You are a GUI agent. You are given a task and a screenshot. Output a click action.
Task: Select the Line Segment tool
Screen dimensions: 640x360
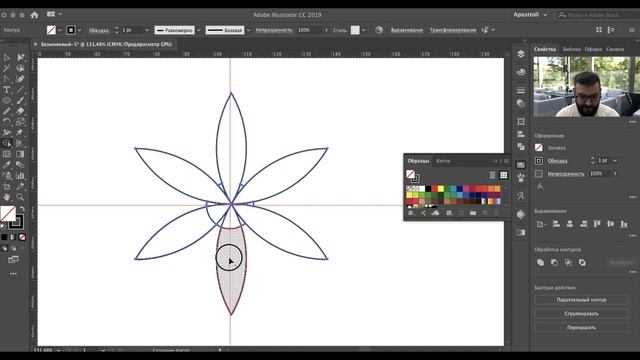[20, 90]
